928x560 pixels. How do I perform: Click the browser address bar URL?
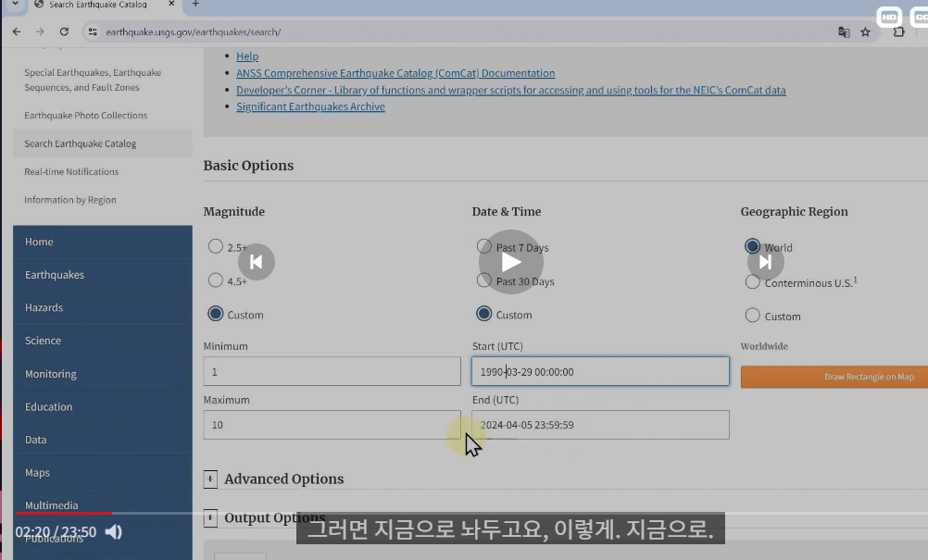point(193,31)
